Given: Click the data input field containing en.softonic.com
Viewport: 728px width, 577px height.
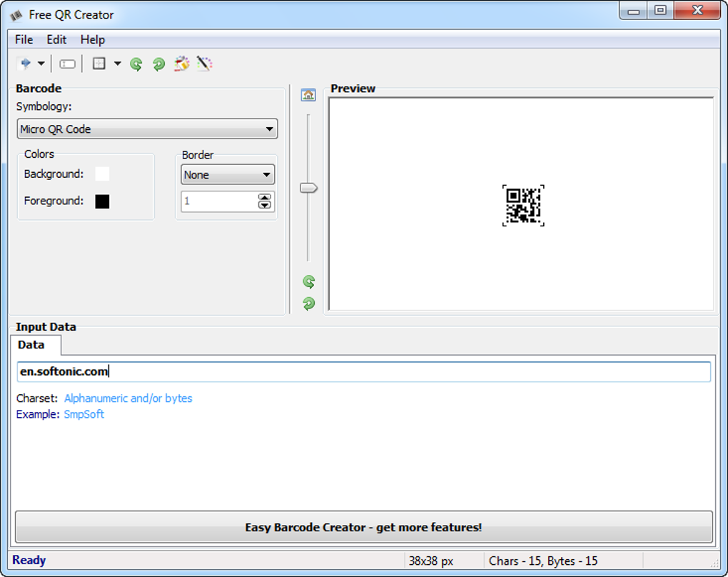Looking at the screenshot, I should pyautogui.click(x=363, y=371).
